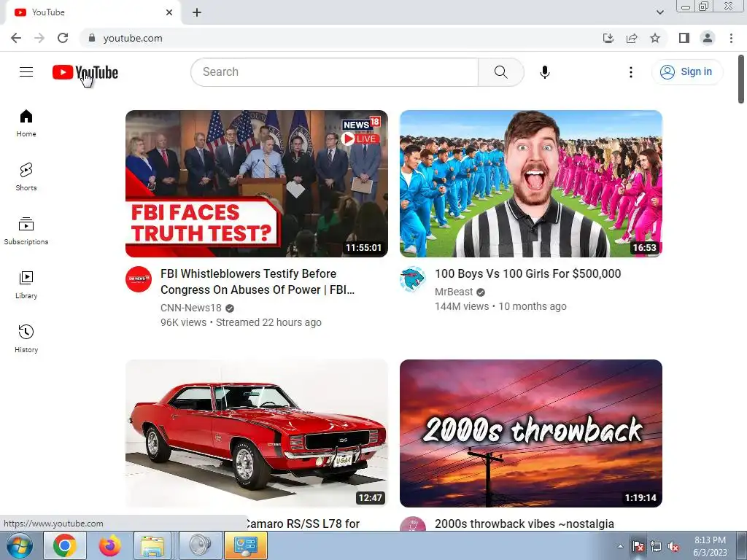Click the muted volume tray icon
The image size is (747, 560).
673,547
